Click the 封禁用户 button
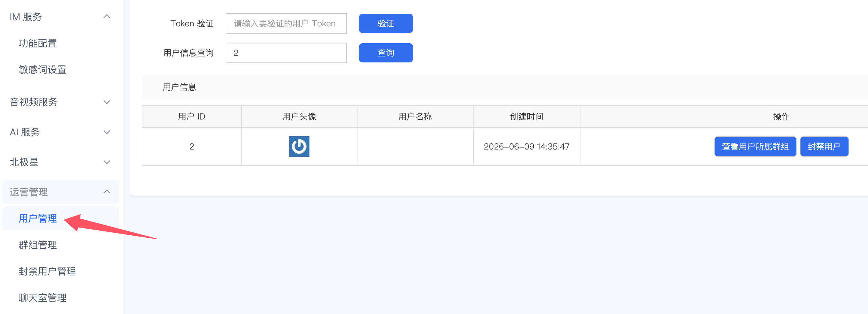This screenshot has height=314, width=868. click(824, 146)
